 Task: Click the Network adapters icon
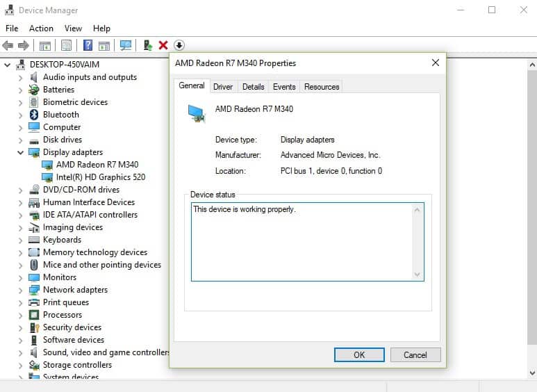[x=34, y=290]
